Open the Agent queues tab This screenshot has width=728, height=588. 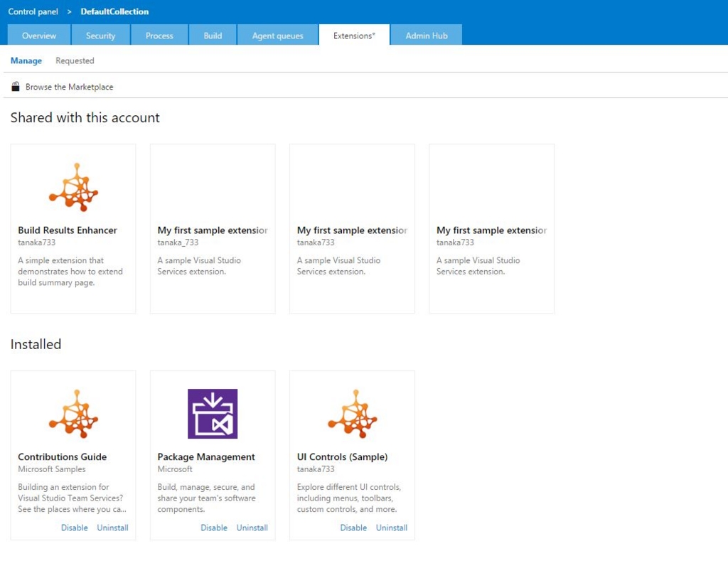click(278, 35)
